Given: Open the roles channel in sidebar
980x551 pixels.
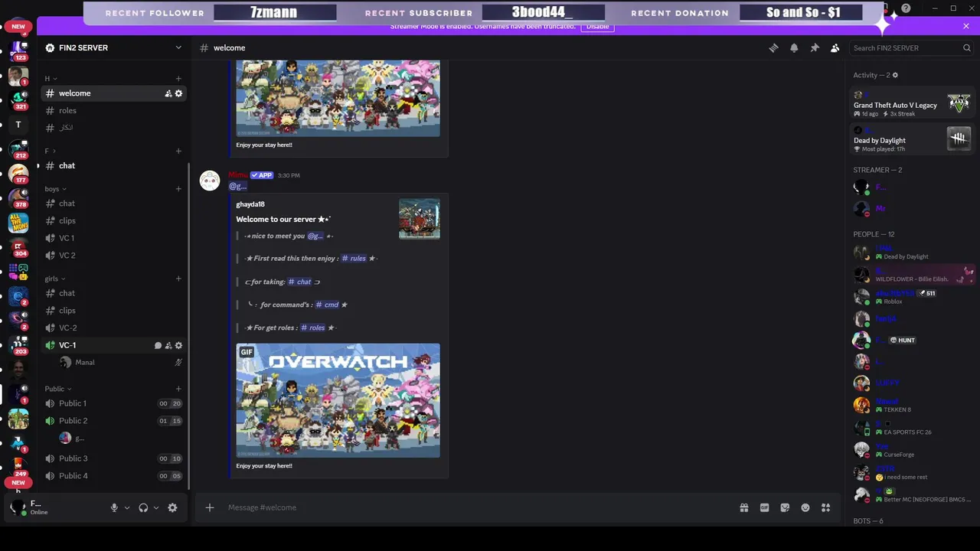Looking at the screenshot, I should (113, 110).
